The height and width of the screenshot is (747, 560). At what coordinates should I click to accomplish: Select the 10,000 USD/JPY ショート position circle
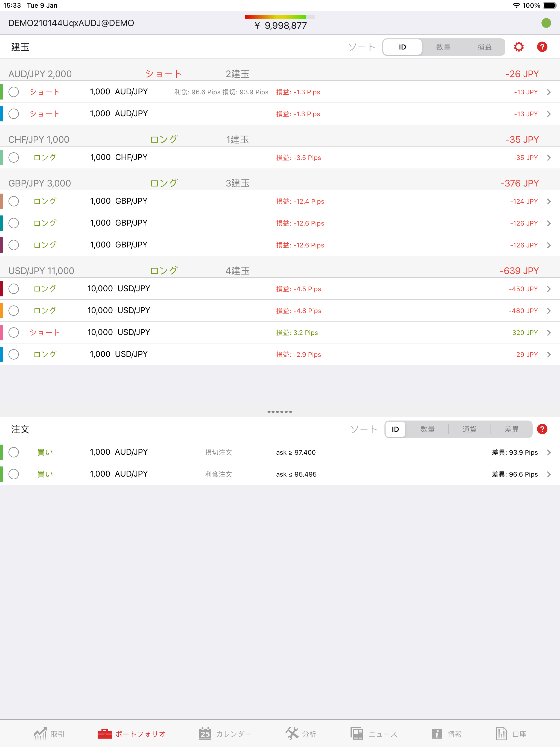point(14,333)
